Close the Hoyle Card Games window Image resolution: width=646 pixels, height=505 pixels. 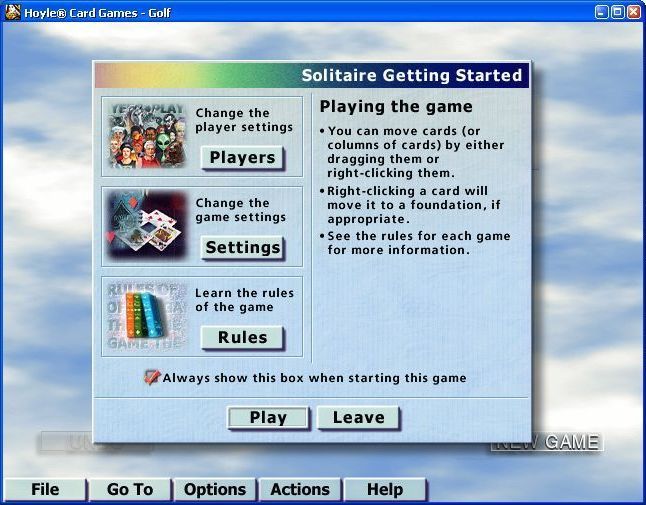[634, 12]
